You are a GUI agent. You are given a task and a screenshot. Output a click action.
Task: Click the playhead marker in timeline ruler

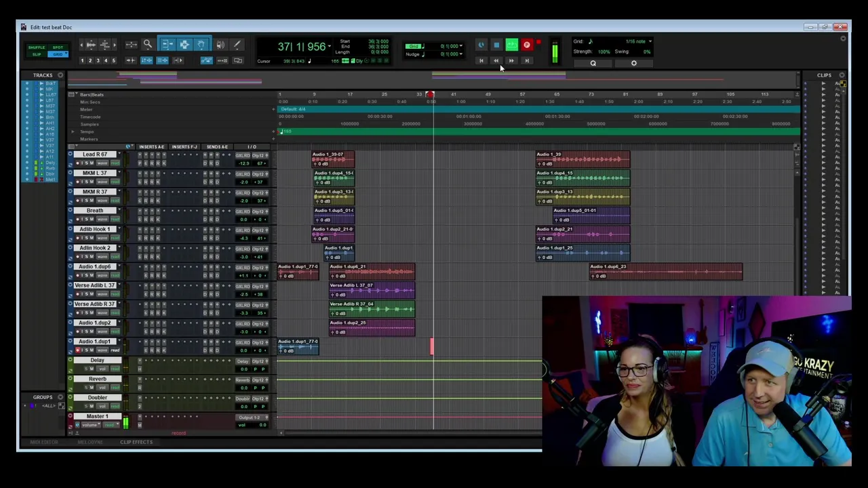click(430, 95)
